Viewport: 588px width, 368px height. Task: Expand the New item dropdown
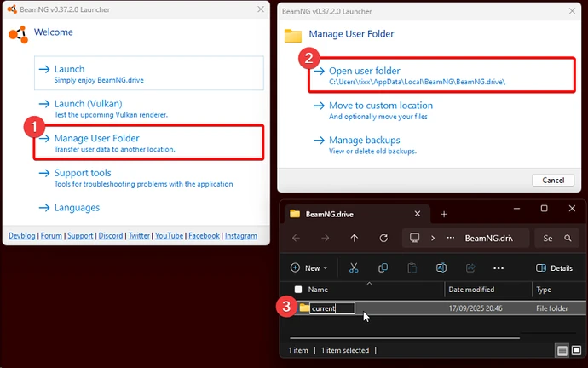(309, 267)
